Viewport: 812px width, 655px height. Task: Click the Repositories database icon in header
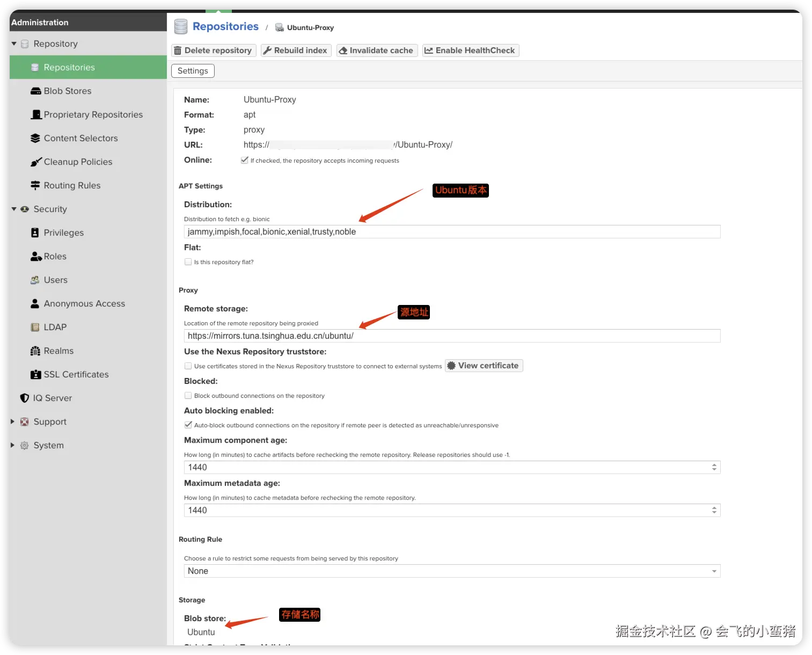tap(181, 26)
